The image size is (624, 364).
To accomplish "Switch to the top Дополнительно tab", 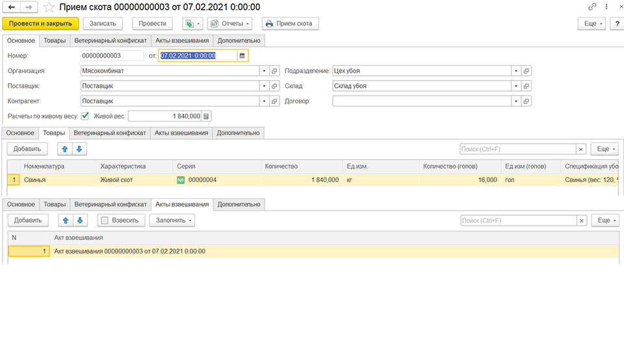I will tap(239, 40).
